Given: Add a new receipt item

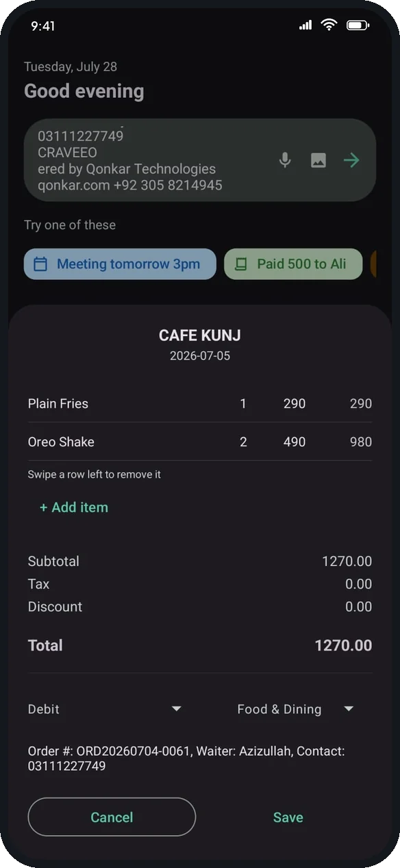Looking at the screenshot, I should [x=74, y=507].
